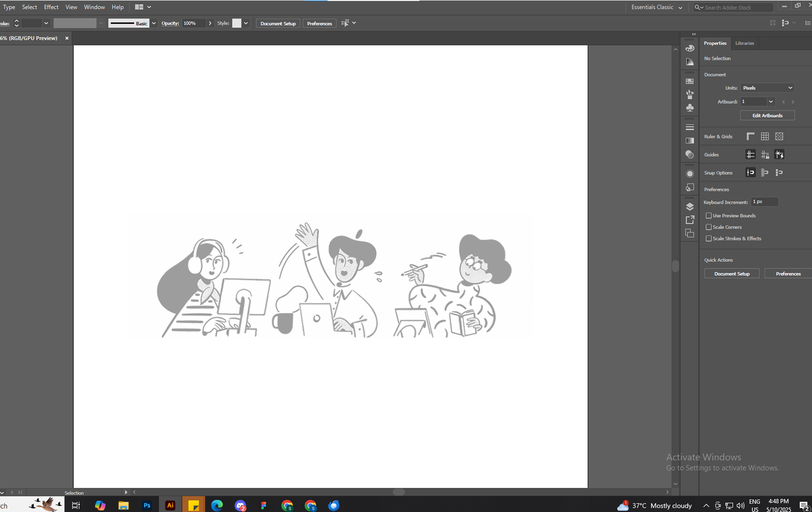Click Preferences in Quick Actions
This screenshot has height=512, width=812.
pos(788,274)
